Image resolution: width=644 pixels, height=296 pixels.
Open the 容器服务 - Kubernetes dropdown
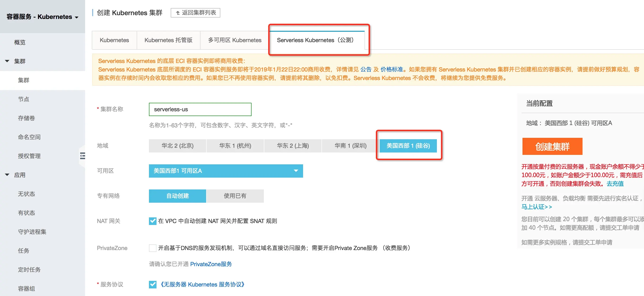(x=43, y=17)
